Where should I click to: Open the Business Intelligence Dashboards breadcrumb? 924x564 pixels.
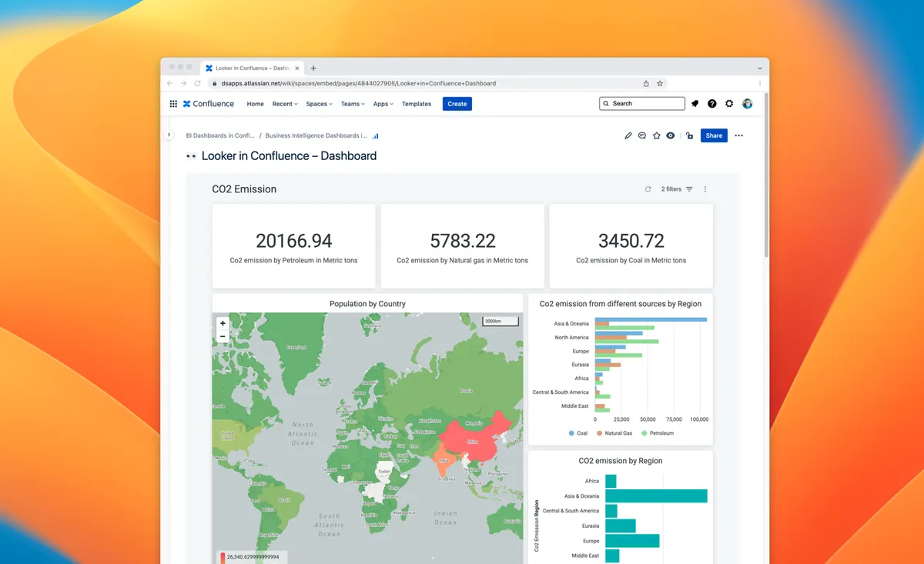tap(316, 135)
